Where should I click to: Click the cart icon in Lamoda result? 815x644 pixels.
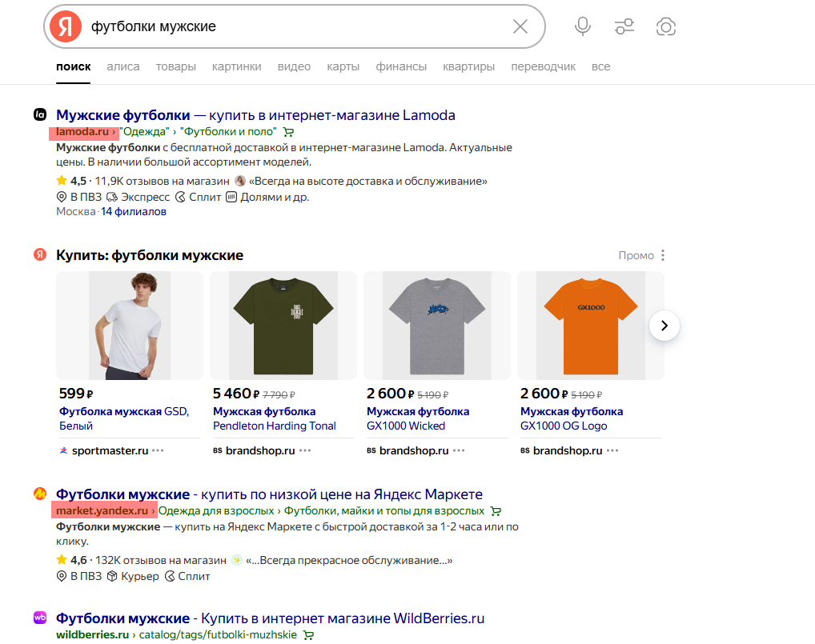coord(288,132)
